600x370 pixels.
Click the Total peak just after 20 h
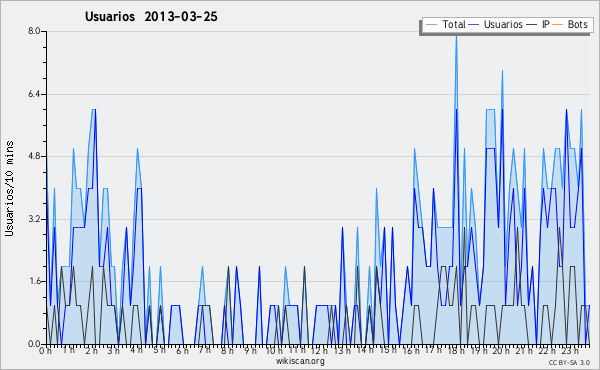[502, 71]
